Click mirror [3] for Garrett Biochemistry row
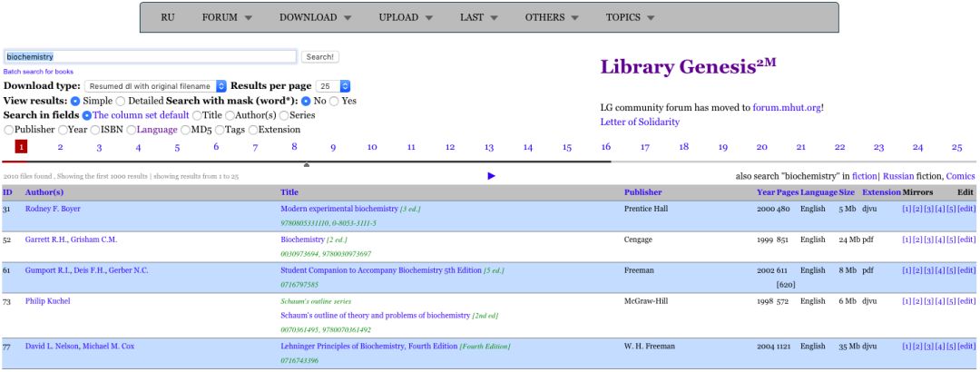The height and width of the screenshot is (372, 980). [x=929, y=240]
